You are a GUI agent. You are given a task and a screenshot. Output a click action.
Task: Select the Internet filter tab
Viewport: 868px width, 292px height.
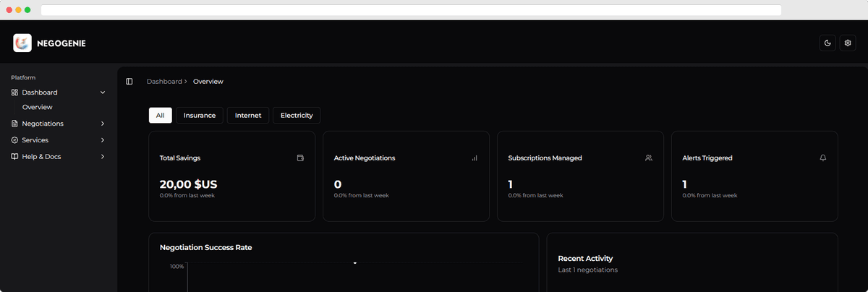(248, 116)
